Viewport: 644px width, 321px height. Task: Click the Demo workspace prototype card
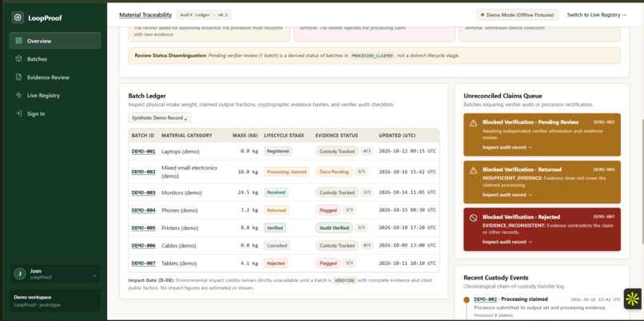point(55,301)
